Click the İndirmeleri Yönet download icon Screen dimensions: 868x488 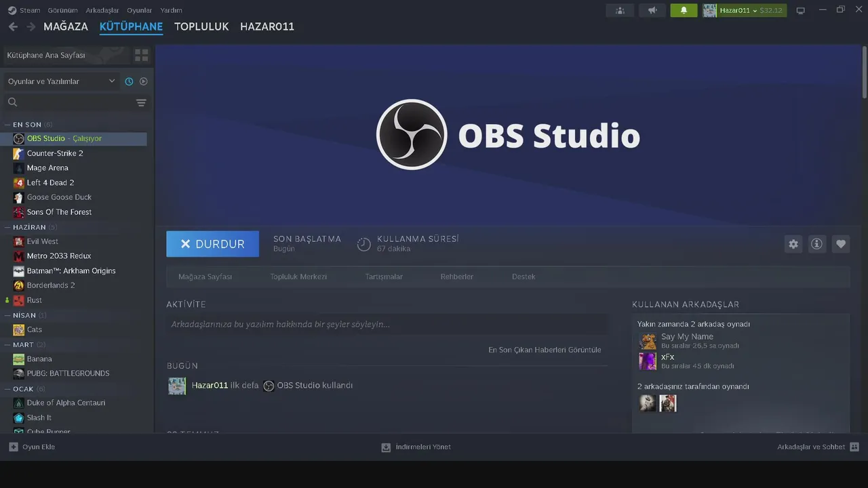point(386,447)
